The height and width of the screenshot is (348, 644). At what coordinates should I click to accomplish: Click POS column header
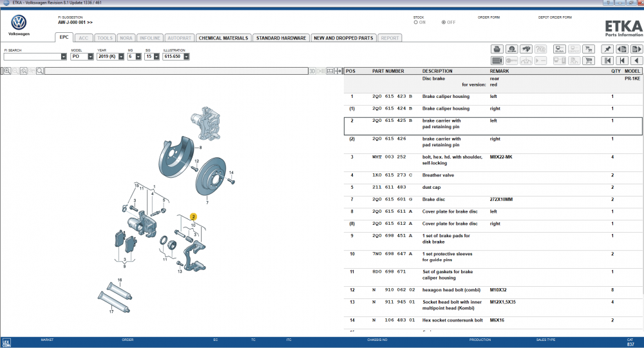(350, 71)
